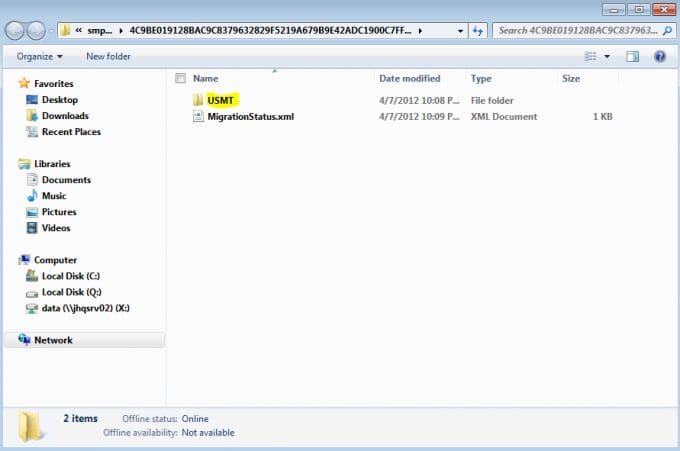Click the Libraries icon in navigation pane

[24, 164]
